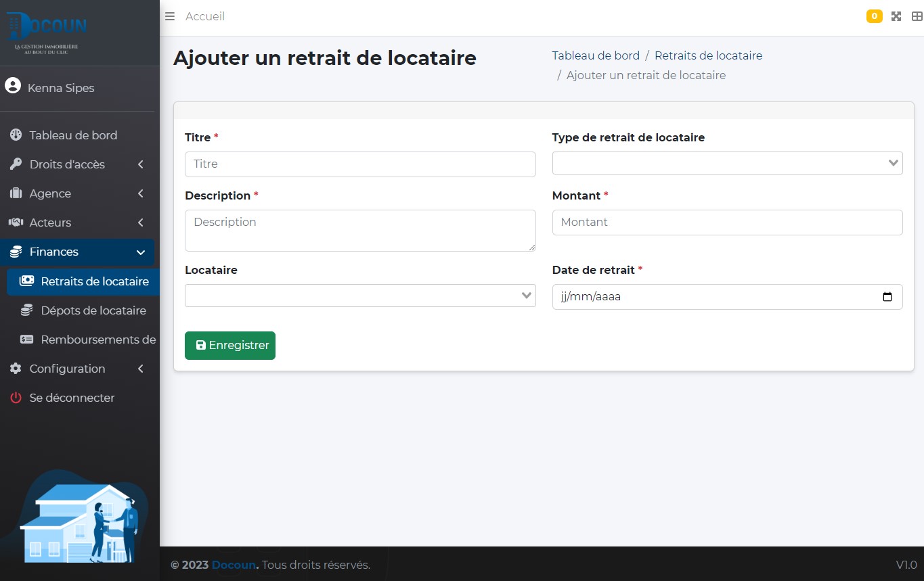Go to Tableau de bord in sidebar
The height and width of the screenshot is (581, 924).
73,135
